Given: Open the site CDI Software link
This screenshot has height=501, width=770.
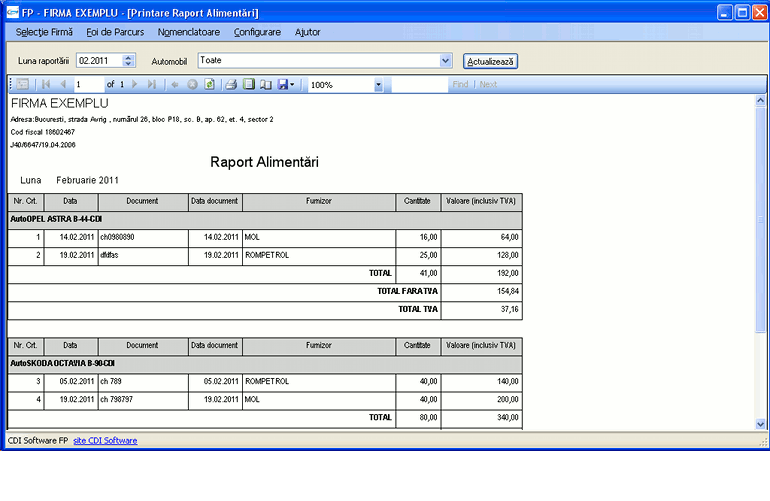Looking at the screenshot, I should pos(105,441).
